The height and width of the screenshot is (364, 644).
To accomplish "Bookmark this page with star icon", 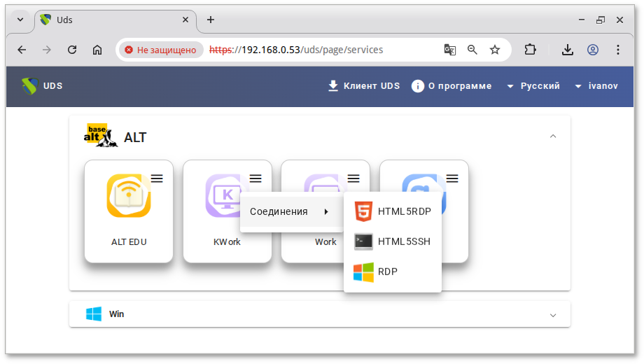I will pos(495,50).
